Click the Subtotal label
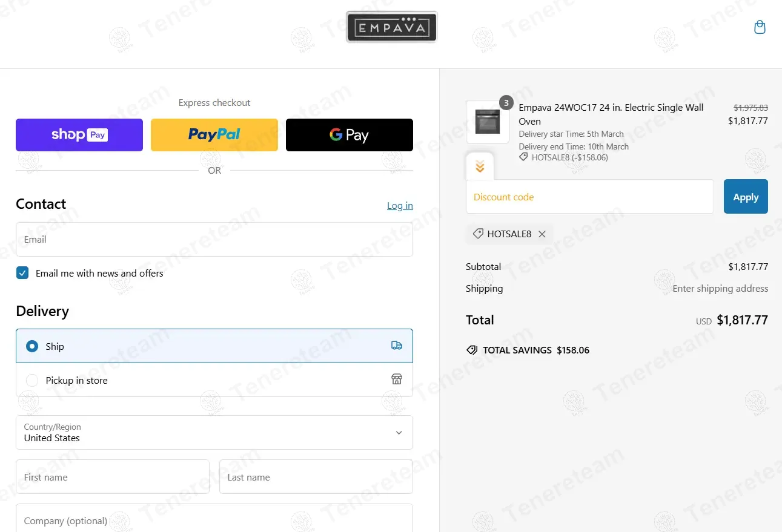The height and width of the screenshot is (532, 782). (x=483, y=266)
